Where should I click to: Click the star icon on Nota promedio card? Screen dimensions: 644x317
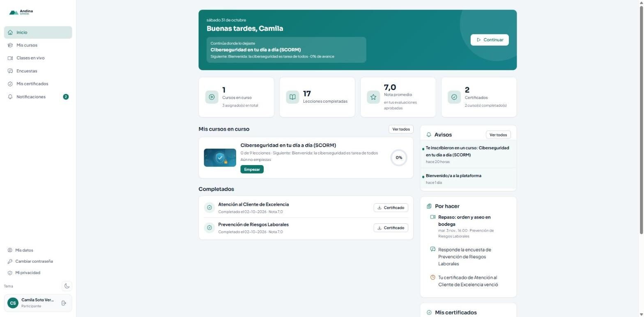373,97
